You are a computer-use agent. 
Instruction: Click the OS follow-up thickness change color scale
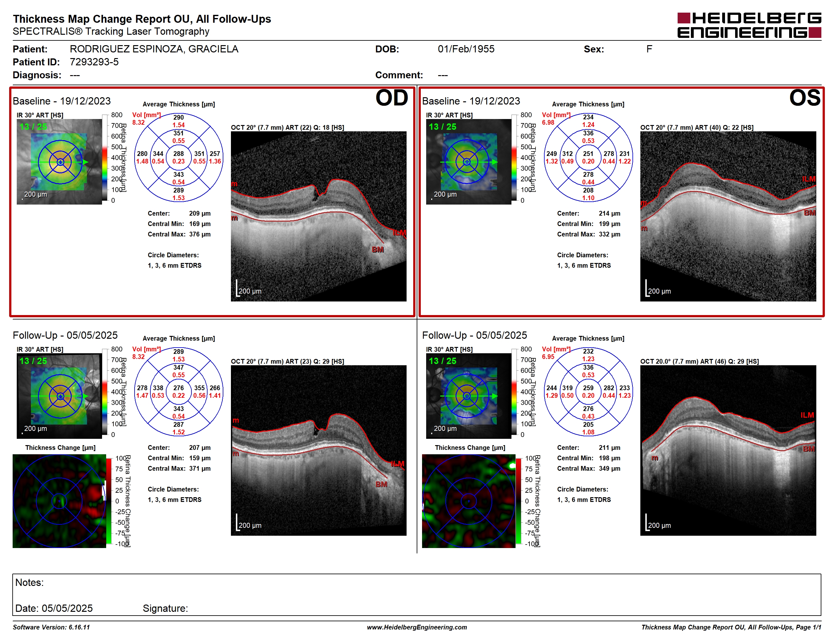tap(518, 501)
